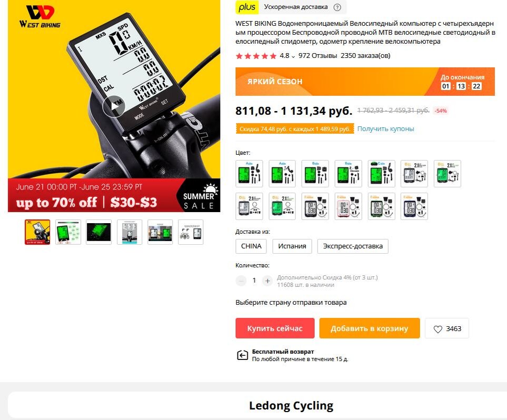Click the free return arrow icon
Image resolution: width=507 pixels, height=420 pixels.
click(x=243, y=355)
